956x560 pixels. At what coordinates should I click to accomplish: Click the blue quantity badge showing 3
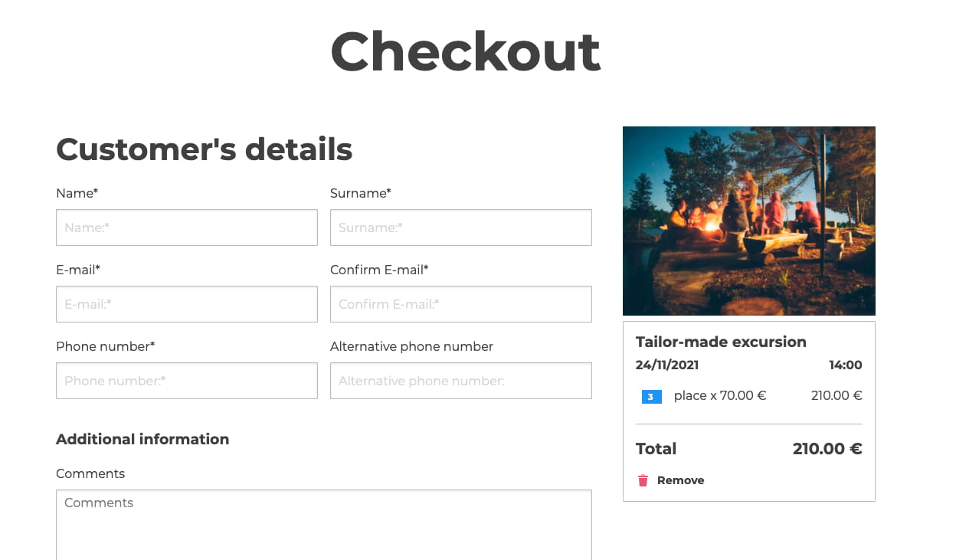click(x=651, y=397)
